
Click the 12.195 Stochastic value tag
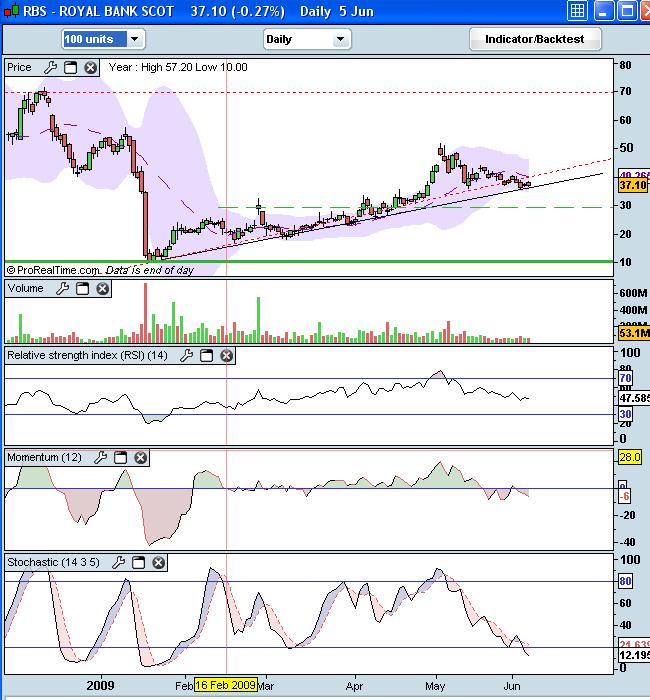coord(634,655)
